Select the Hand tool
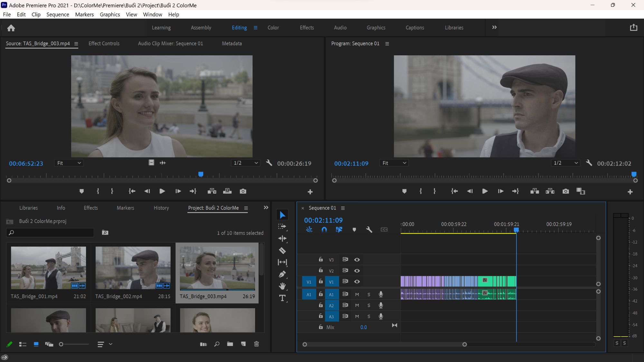644x362 pixels. click(282, 286)
